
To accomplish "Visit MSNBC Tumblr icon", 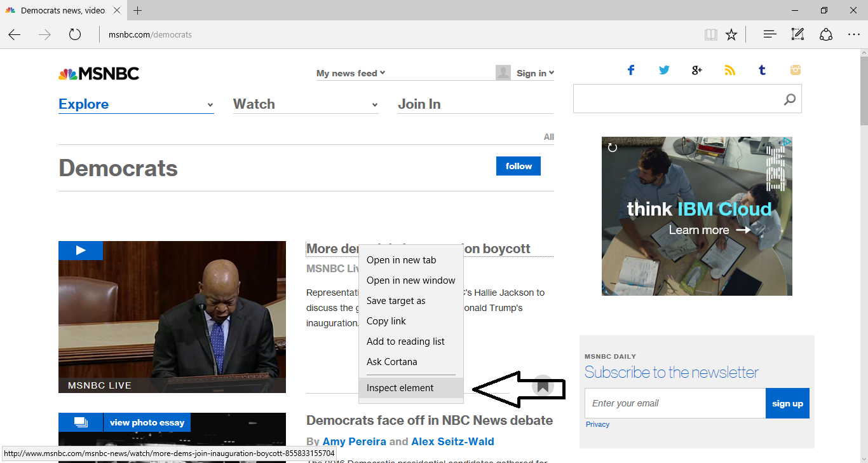I will 762,70.
